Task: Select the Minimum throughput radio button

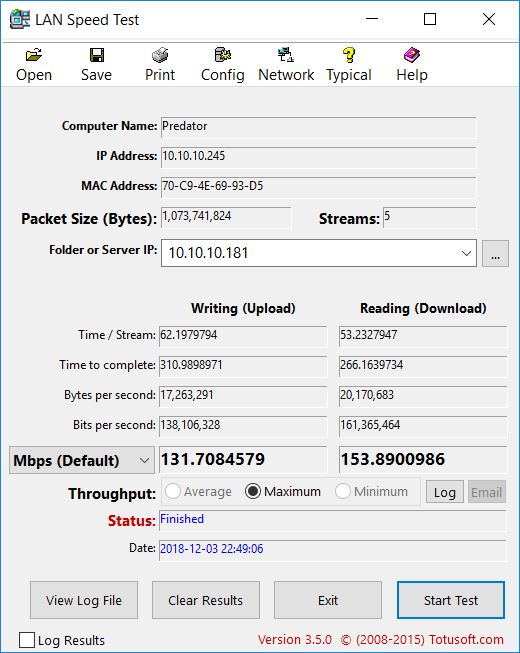Action: click(x=343, y=491)
